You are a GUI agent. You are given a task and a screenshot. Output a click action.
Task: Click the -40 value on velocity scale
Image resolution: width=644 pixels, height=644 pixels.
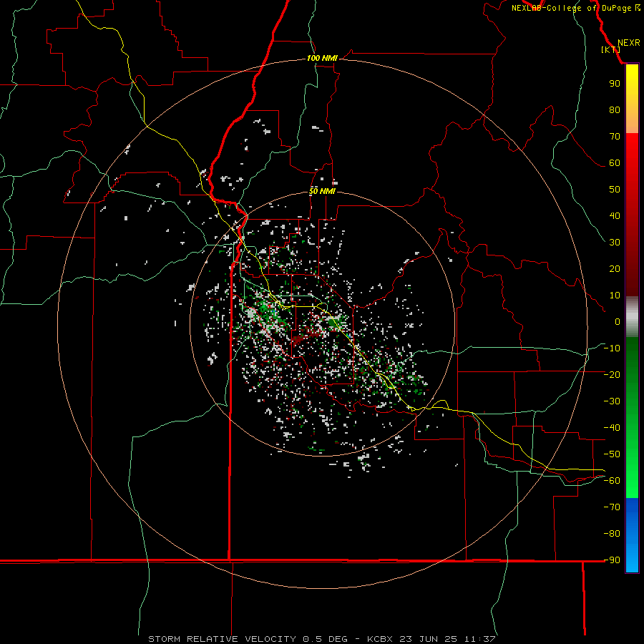[x=612, y=428]
